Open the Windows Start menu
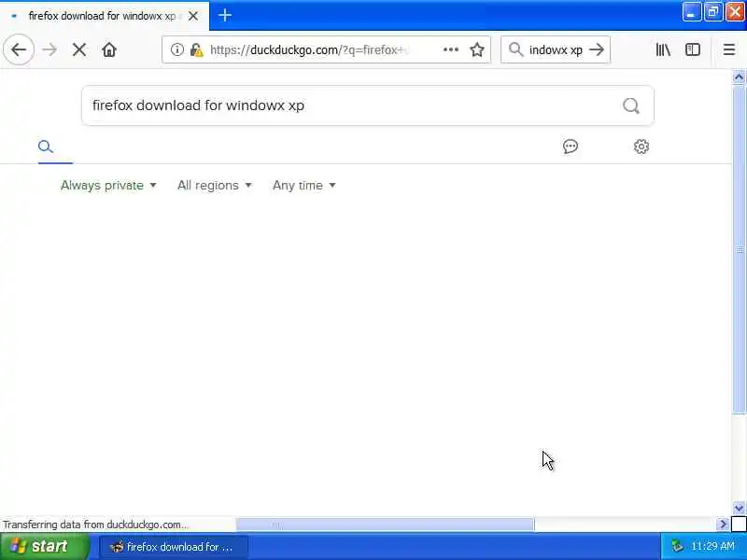This screenshot has height=560, width=747. click(44, 546)
